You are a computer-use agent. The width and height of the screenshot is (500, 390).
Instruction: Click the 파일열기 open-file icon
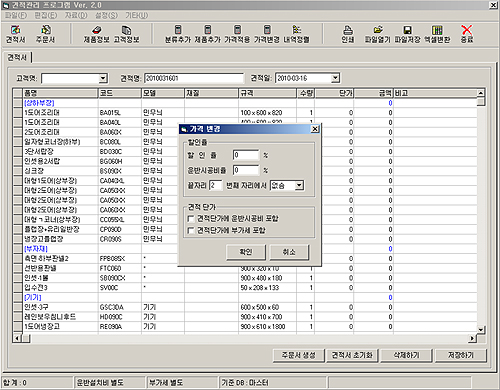click(x=377, y=34)
